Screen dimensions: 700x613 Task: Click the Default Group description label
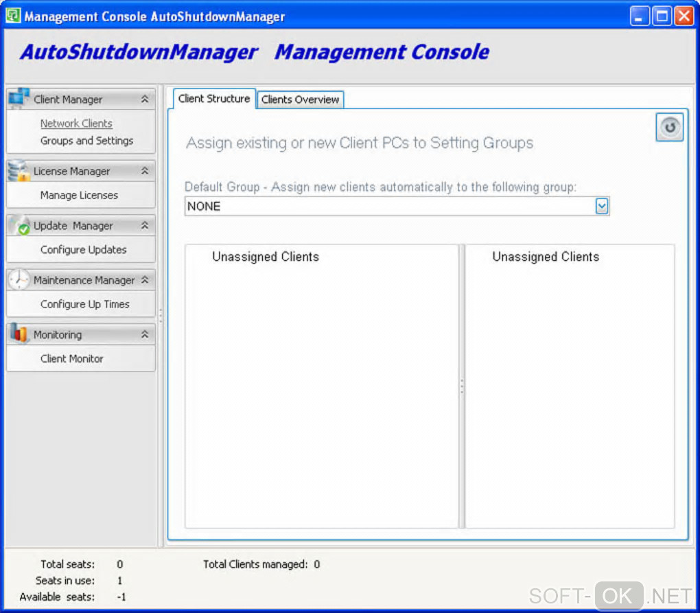380,187
